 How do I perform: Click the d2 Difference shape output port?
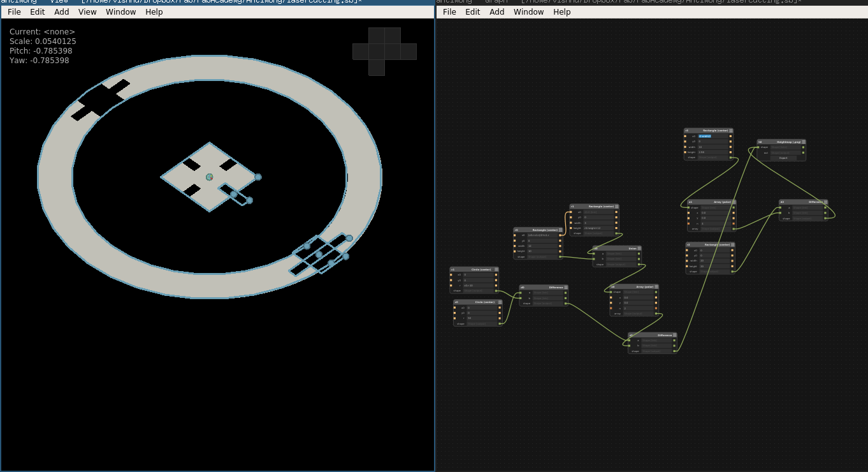[825, 218]
